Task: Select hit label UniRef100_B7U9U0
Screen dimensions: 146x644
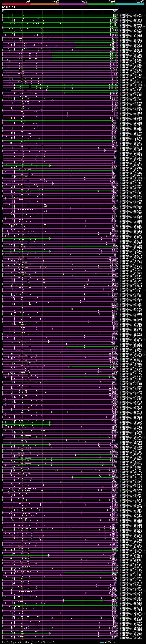Action: (131, 32)
